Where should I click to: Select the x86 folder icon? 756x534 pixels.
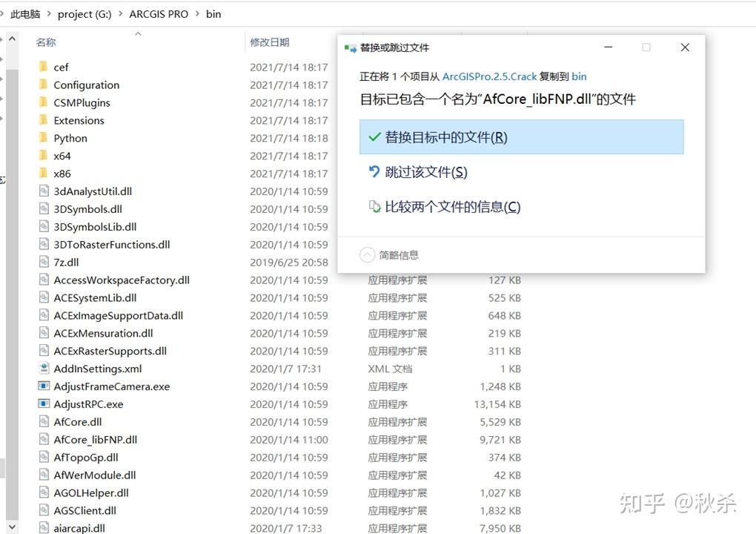44,173
